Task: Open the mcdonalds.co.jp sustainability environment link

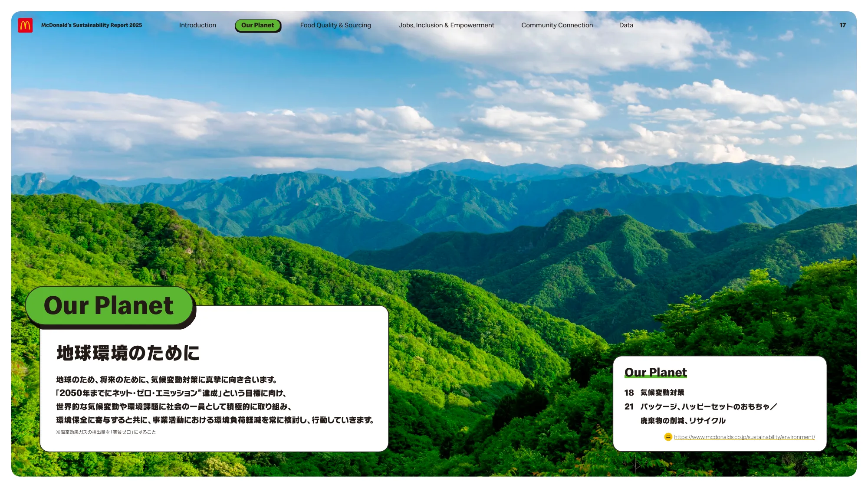Action: coord(744,437)
